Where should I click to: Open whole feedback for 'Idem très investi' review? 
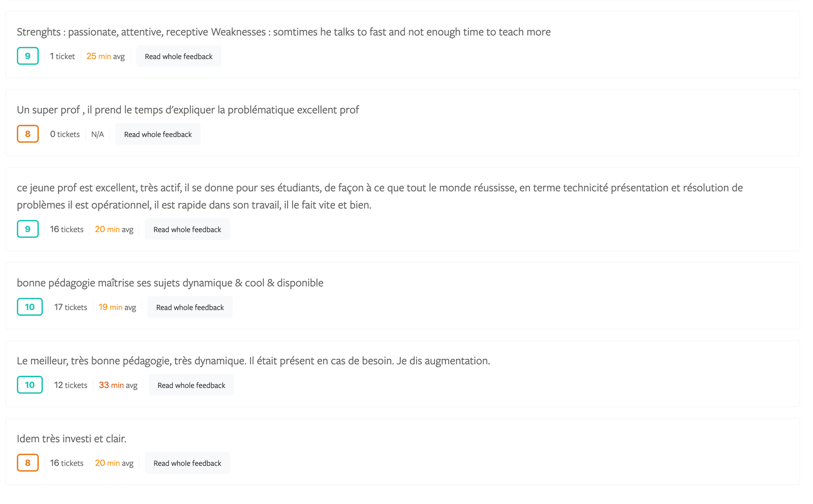[187, 463]
